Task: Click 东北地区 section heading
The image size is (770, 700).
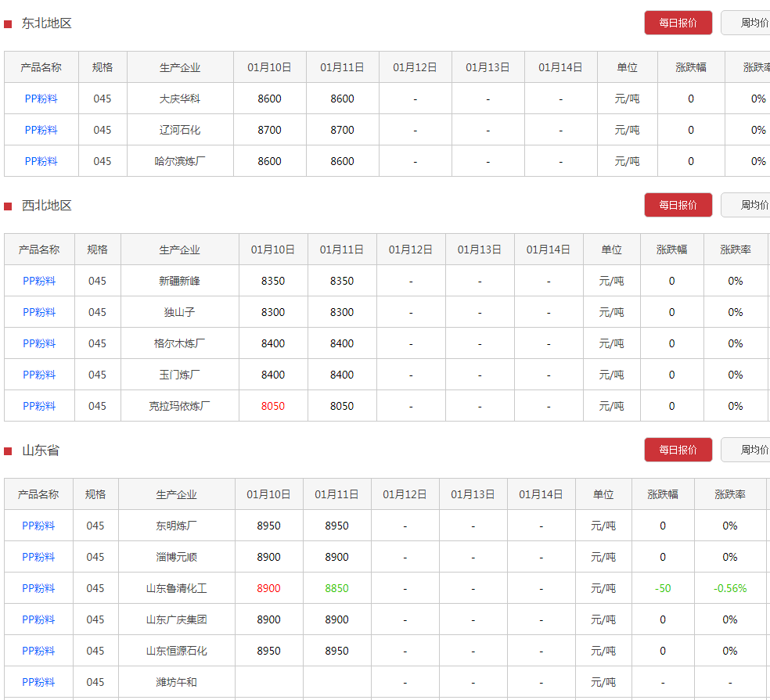Action: tap(47, 23)
